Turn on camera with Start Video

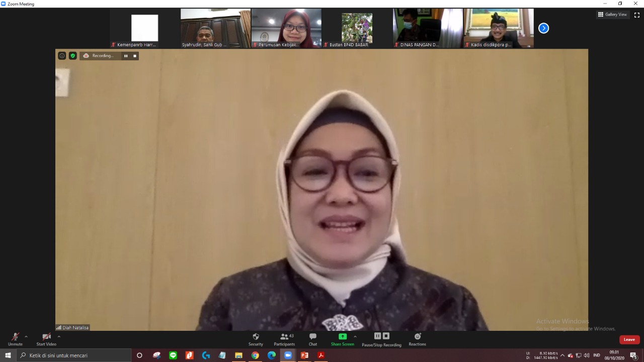click(46, 339)
